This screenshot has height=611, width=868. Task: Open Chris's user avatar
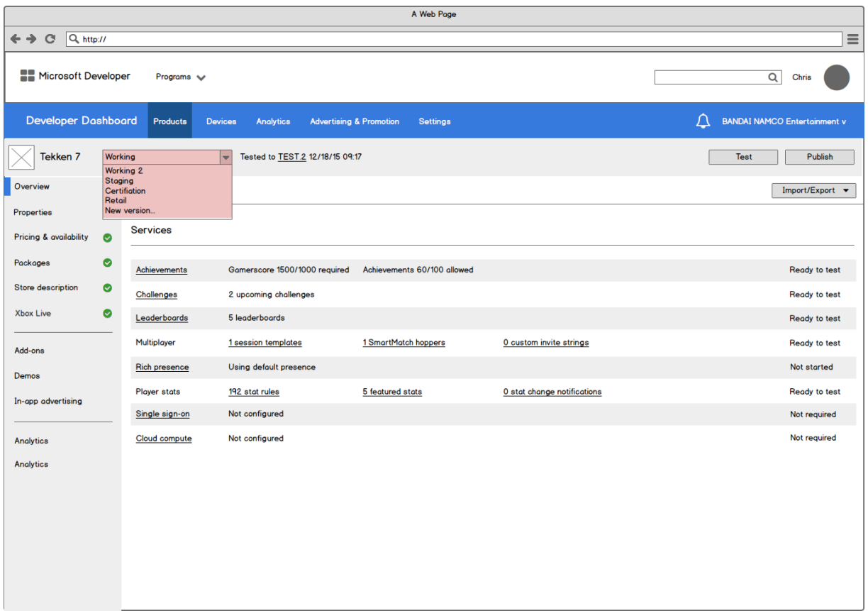click(x=836, y=77)
